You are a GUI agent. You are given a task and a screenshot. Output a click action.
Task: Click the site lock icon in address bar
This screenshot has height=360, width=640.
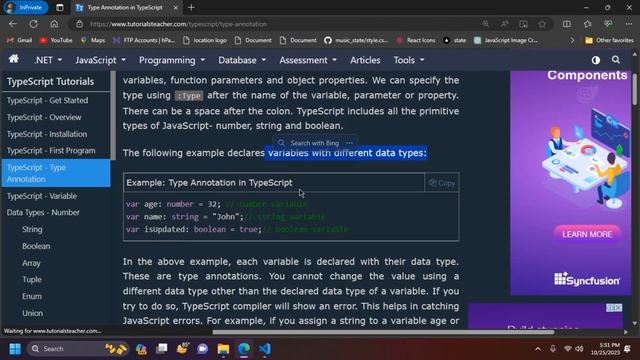point(80,24)
